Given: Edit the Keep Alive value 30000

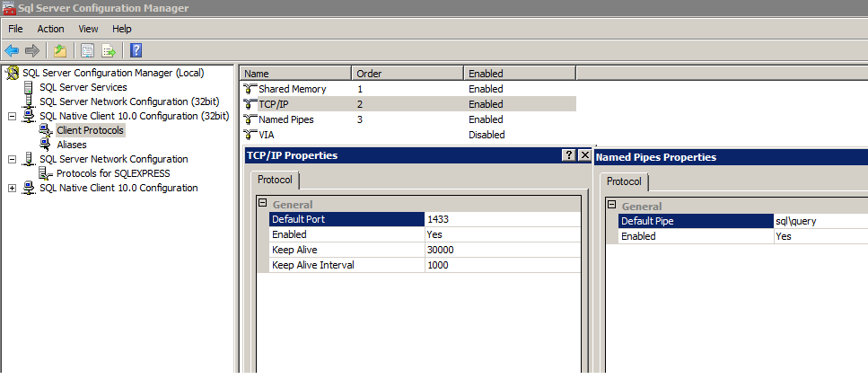Looking at the screenshot, I should [x=502, y=250].
